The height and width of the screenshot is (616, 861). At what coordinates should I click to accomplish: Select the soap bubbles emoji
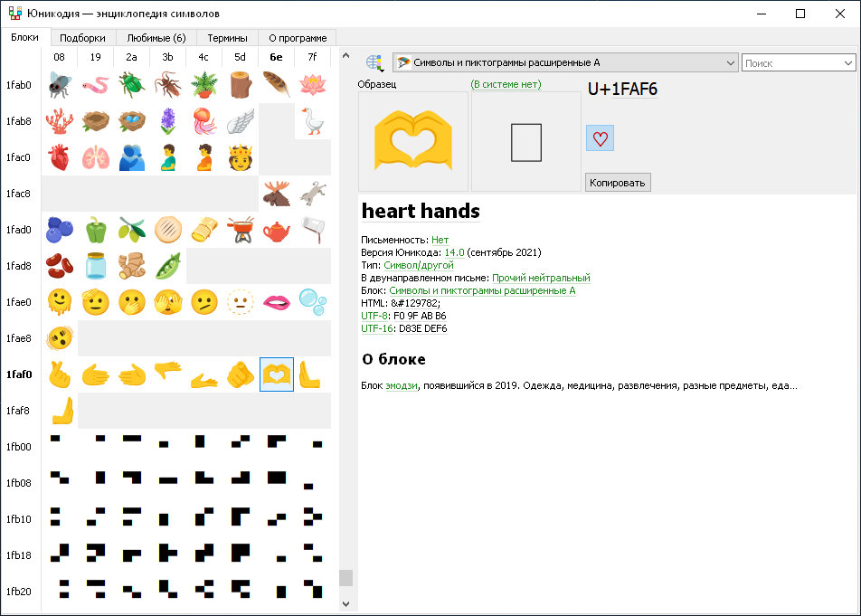(x=312, y=302)
